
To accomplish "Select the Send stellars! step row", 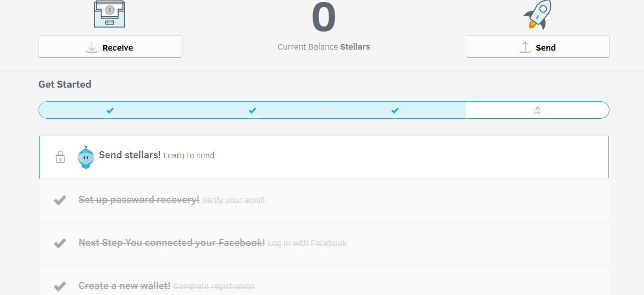I will pos(351,157).
